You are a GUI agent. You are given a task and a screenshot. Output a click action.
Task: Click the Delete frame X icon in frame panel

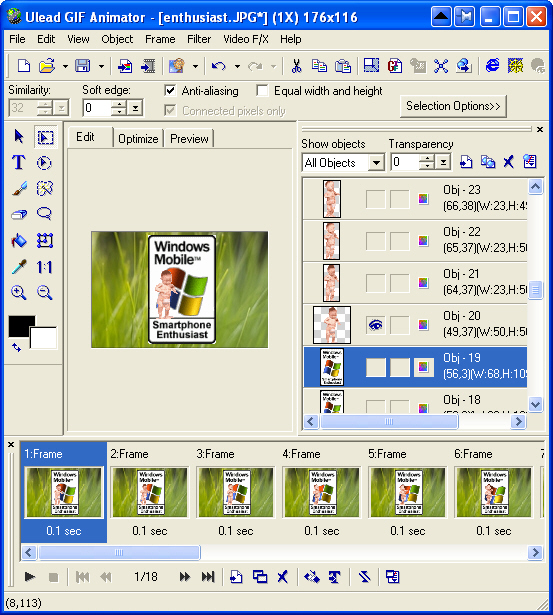(282, 577)
